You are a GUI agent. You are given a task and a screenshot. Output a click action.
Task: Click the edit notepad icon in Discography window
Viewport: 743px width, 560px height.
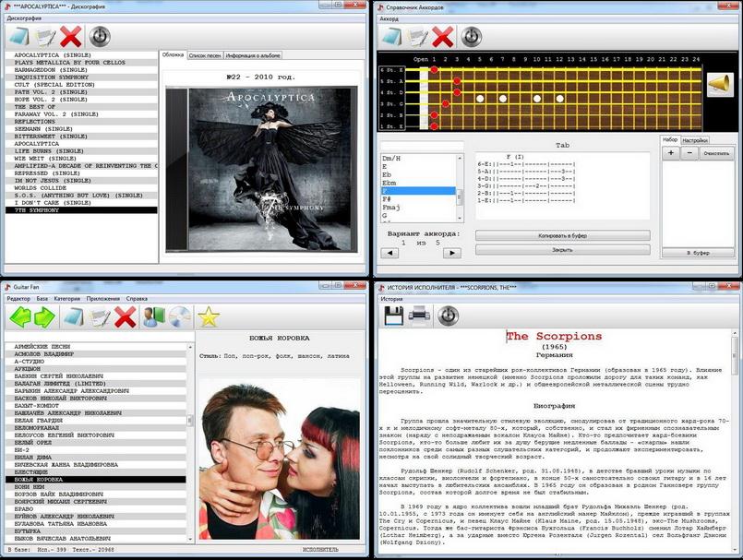click(46, 37)
